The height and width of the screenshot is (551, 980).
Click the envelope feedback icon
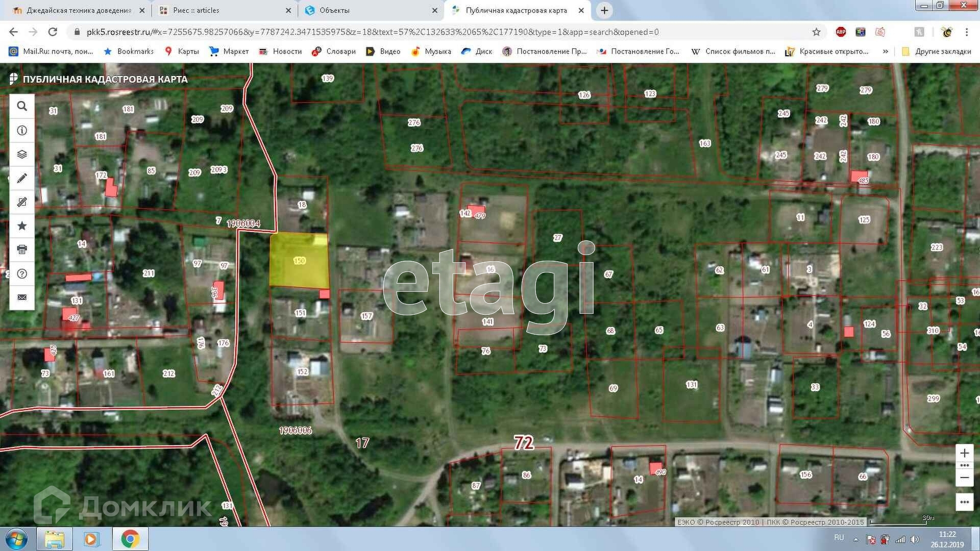(x=22, y=297)
